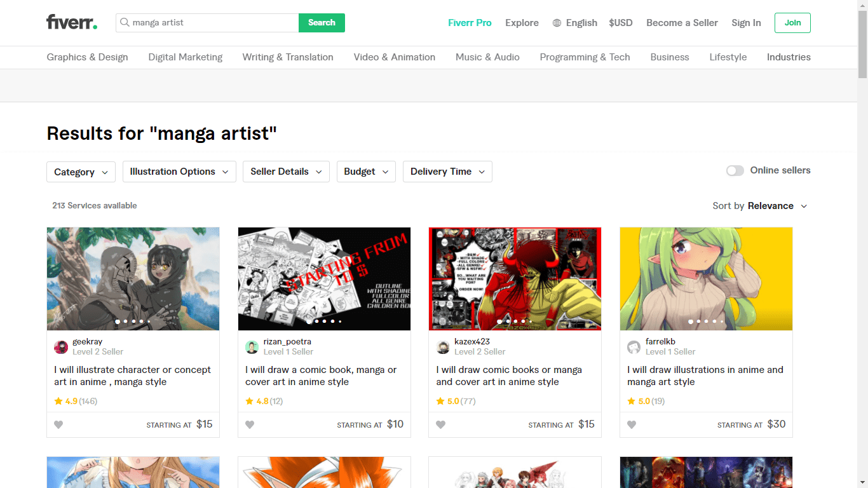The image size is (868, 488).
Task: Open geekray's gig thumbnail image
Action: click(133, 279)
